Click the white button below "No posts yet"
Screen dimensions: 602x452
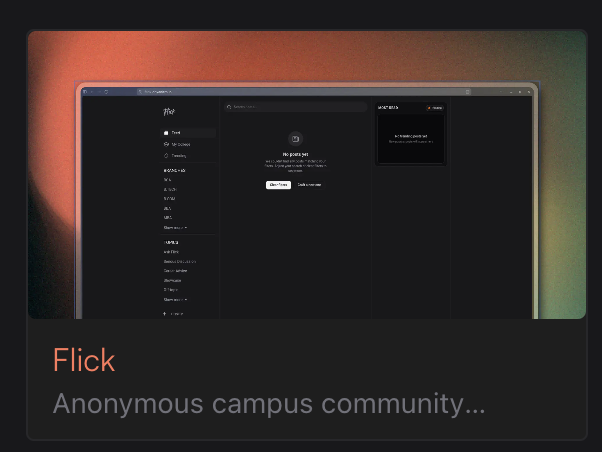[278, 185]
